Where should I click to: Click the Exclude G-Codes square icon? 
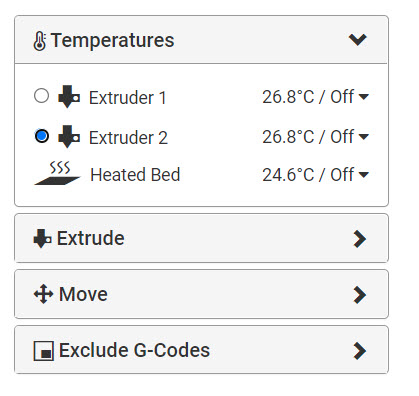point(43,351)
